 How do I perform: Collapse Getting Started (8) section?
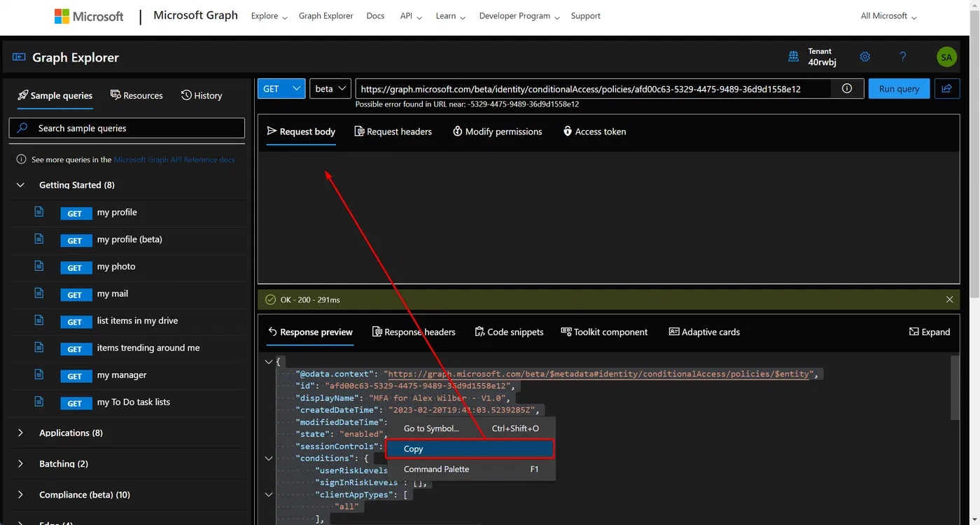click(21, 185)
